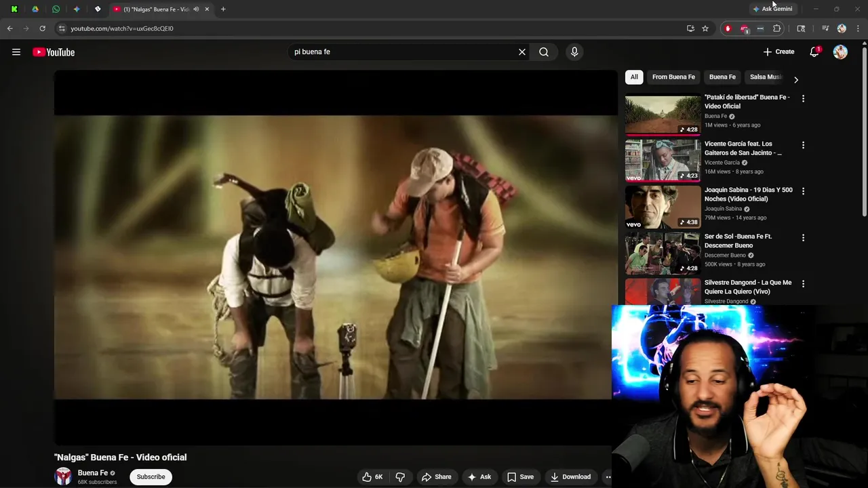Click the Joaquín Sabina 19 Días title
Image resolution: width=868 pixels, height=488 pixels.
[x=748, y=195]
